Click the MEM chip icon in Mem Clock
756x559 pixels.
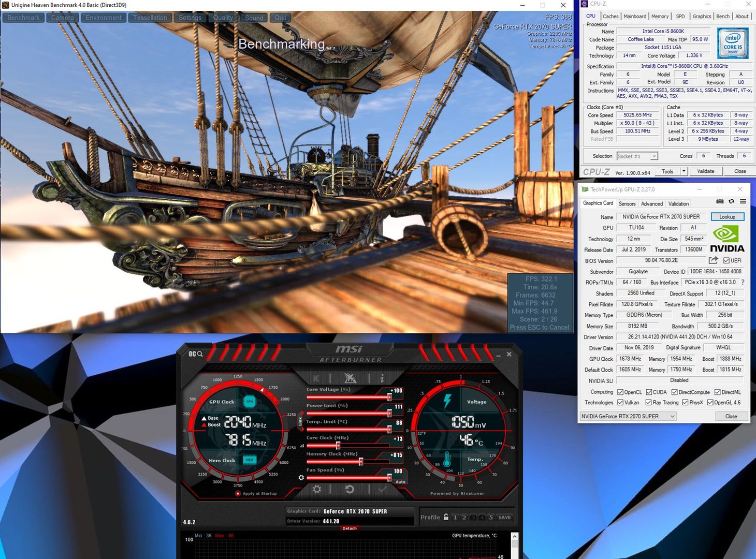(x=250, y=460)
